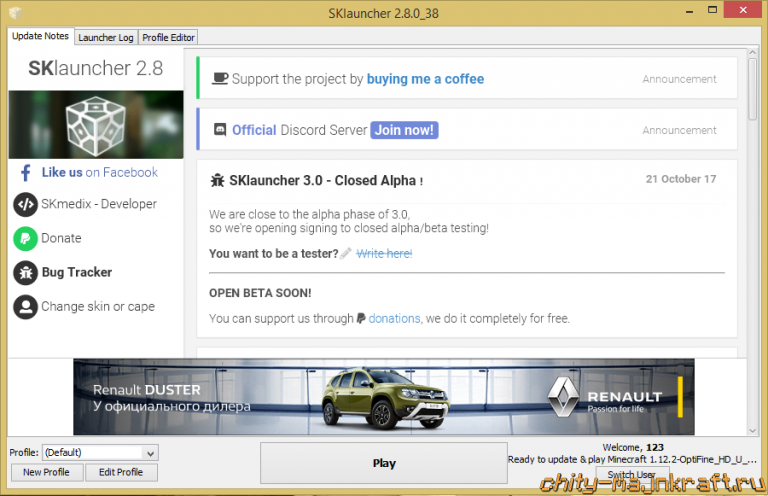Click the New Profile button
Viewport: 768px width, 496px height.
46,472
